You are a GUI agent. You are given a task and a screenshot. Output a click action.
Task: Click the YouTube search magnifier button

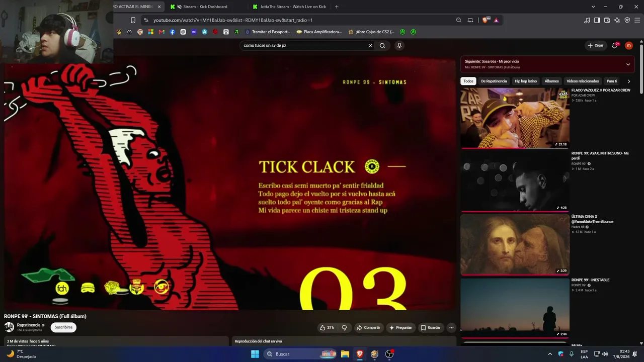[x=382, y=46]
